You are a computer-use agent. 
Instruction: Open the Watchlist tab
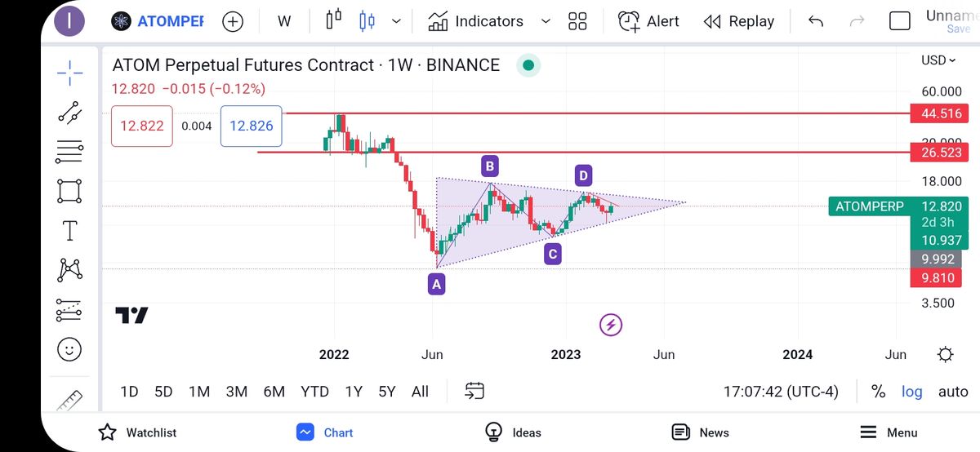point(137,432)
